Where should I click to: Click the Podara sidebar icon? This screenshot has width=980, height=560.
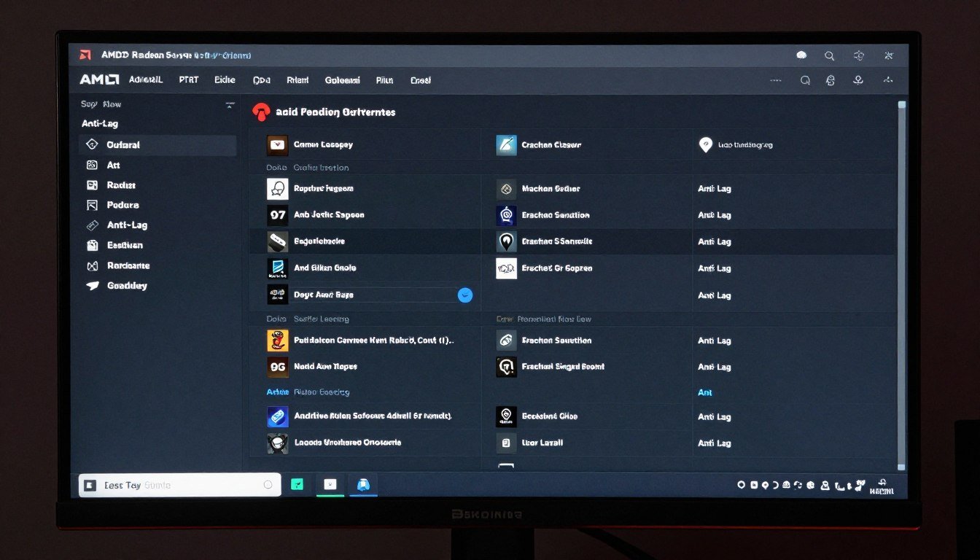(x=92, y=205)
